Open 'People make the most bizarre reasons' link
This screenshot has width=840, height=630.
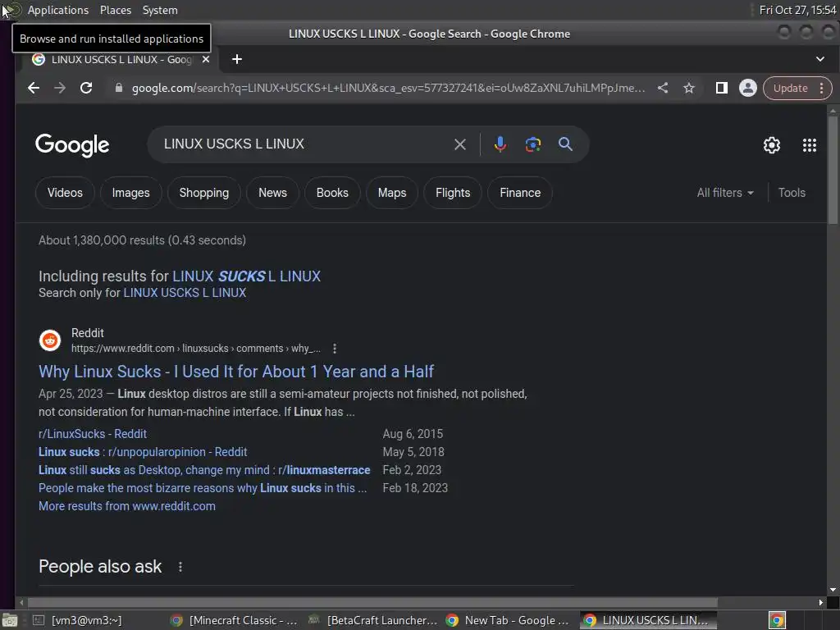click(203, 488)
